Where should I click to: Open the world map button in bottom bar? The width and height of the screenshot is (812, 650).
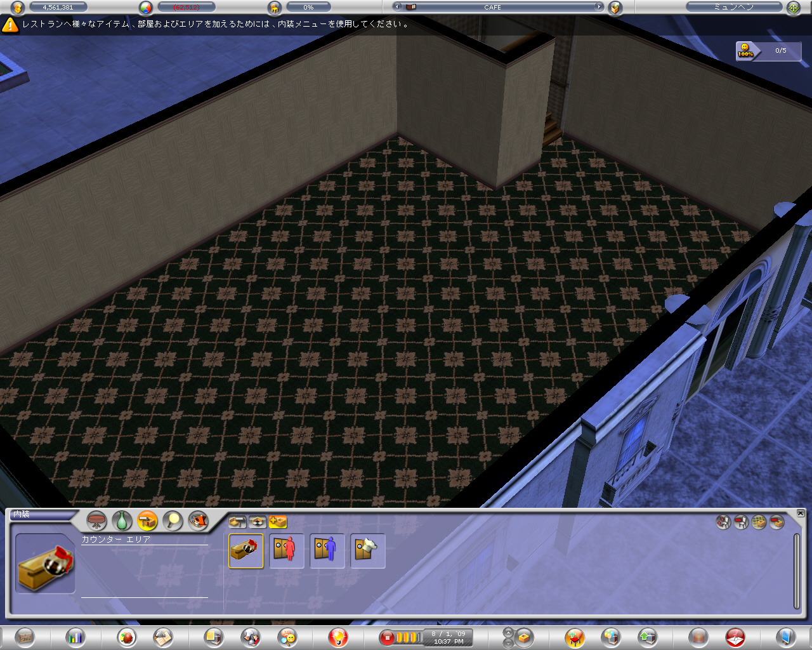(25, 637)
